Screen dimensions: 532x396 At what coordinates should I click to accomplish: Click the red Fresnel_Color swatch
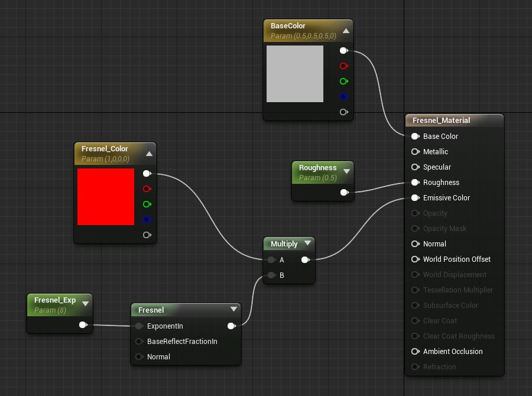(106, 197)
